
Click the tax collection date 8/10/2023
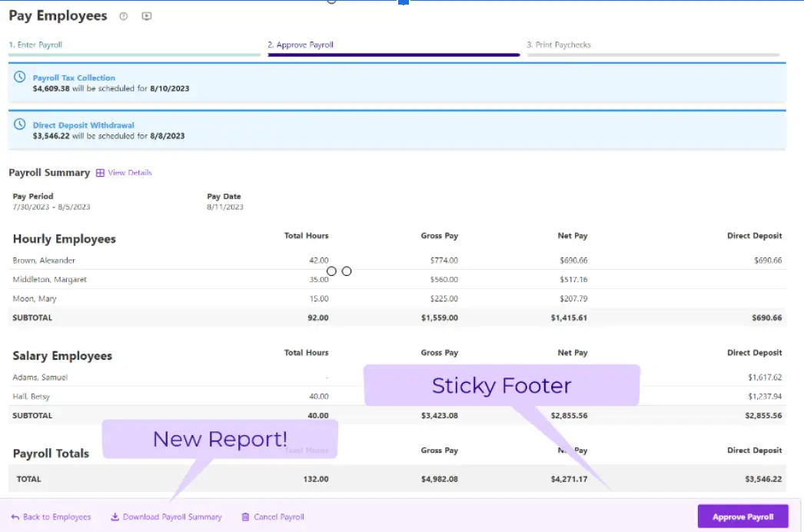(170, 88)
